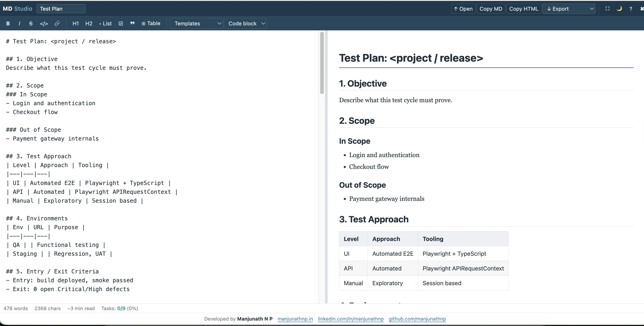Click the Open file button

[x=463, y=9]
